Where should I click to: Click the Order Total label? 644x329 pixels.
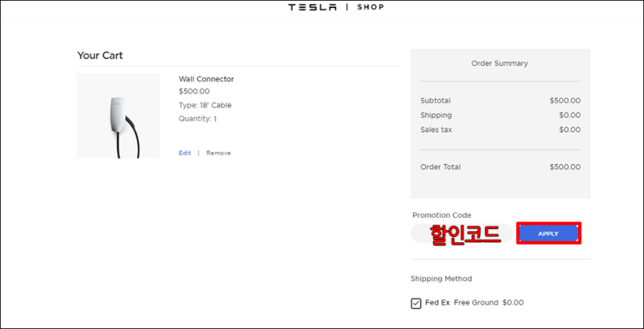pyautogui.click(x=440, y=167)
